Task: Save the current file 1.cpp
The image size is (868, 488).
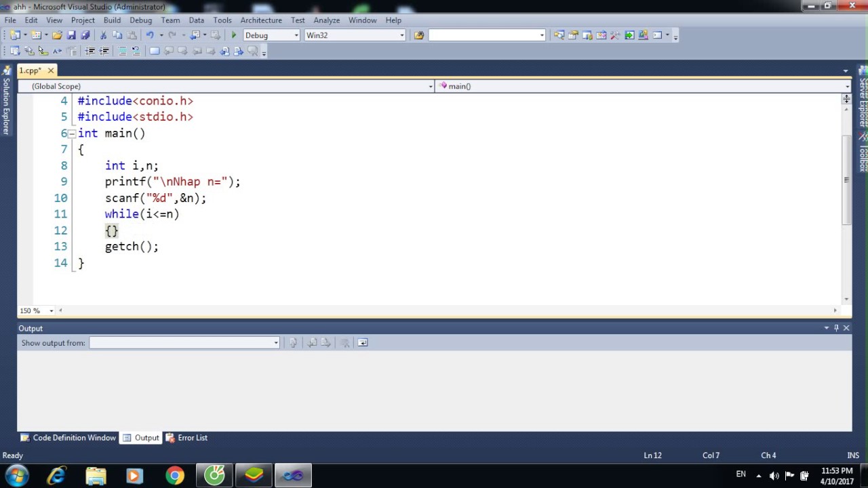Action: [x=71, y=35]
